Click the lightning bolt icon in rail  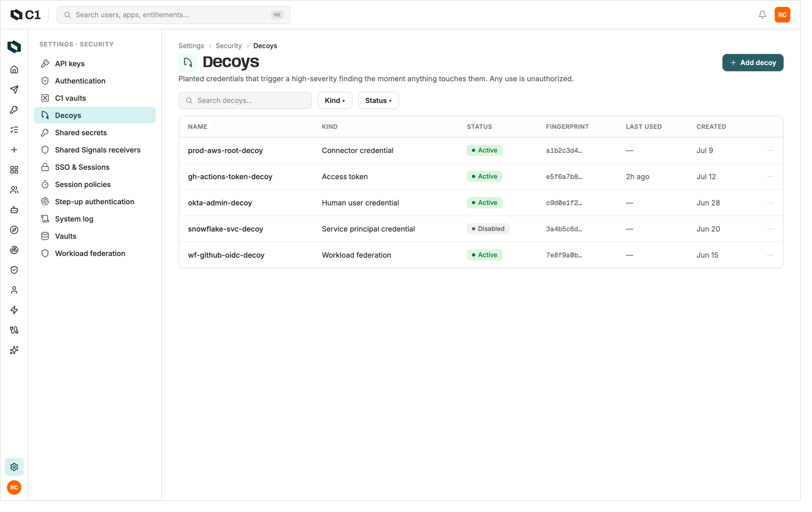tap(14, 310)
